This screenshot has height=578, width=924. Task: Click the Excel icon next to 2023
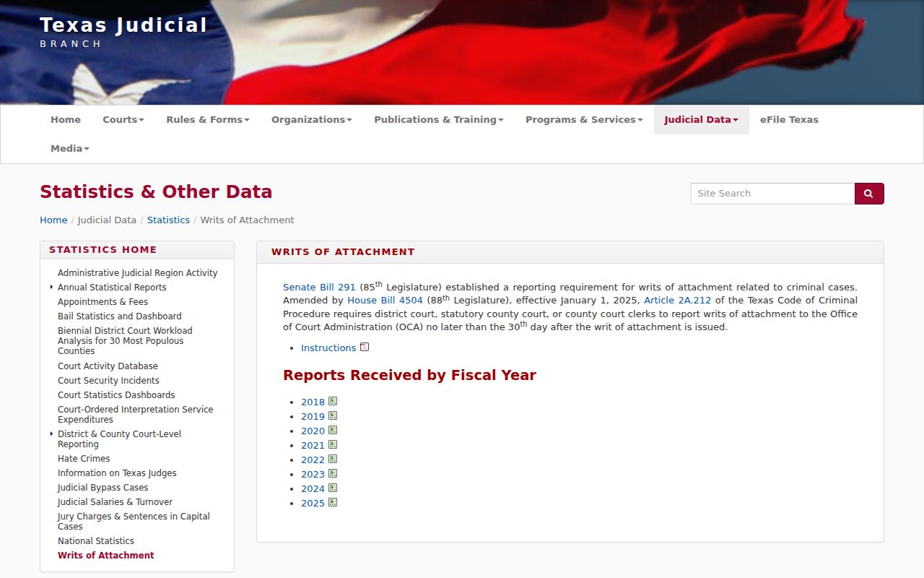click(333, 473)
